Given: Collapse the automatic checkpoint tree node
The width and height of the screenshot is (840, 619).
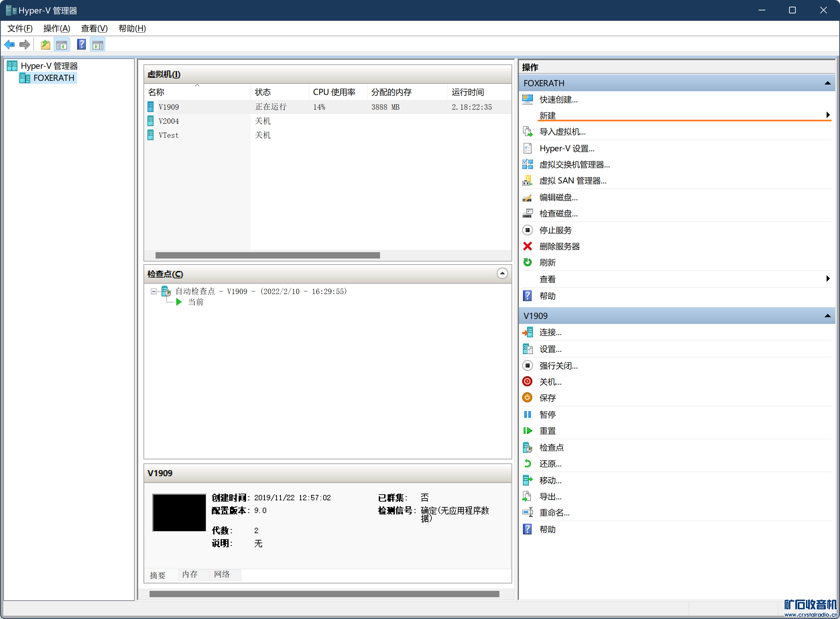Looking at the screenshot, I should [x=154, y=291].
